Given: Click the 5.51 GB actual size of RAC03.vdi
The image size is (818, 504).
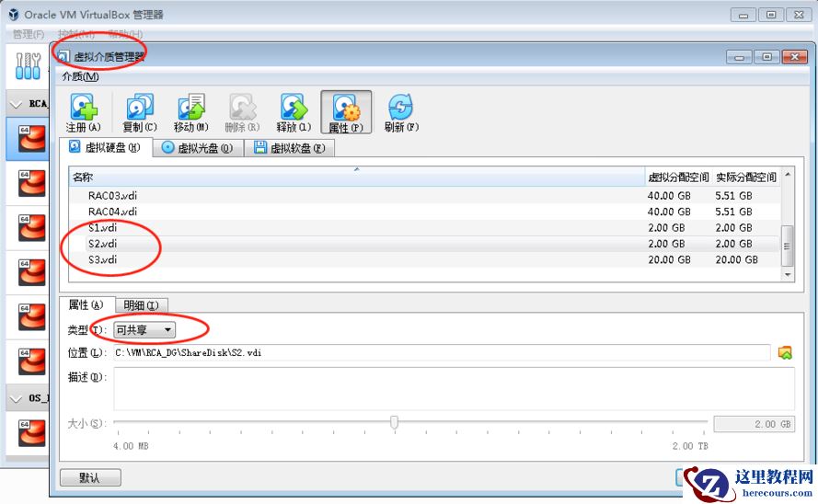Looking at the screenshot, I should [733, 196].
